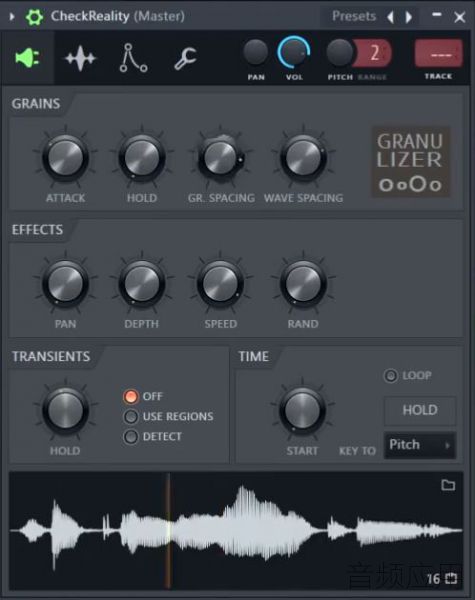
Task: Open the sample waveform settings tab icon
Action: coord(80,58)
